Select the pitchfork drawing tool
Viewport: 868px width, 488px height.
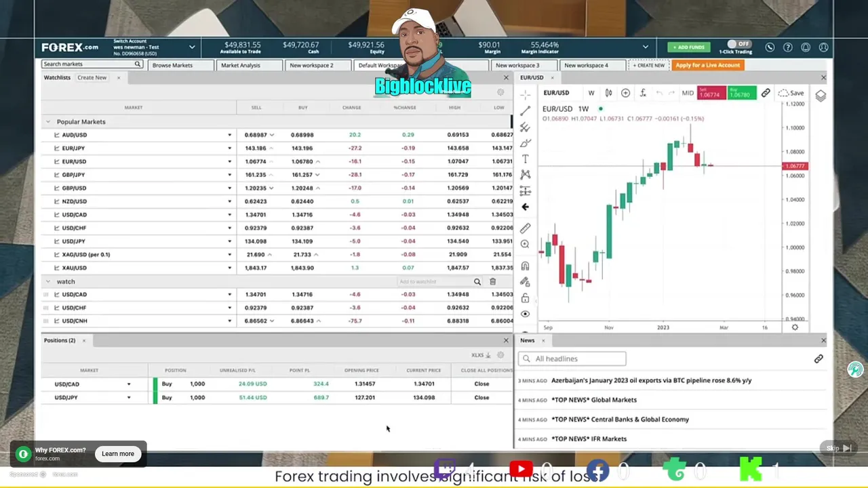point(526,127)
